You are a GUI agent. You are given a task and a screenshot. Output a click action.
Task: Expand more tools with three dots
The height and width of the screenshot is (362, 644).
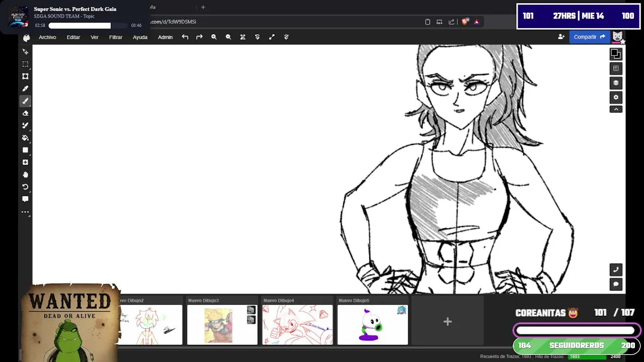point(25,212)
